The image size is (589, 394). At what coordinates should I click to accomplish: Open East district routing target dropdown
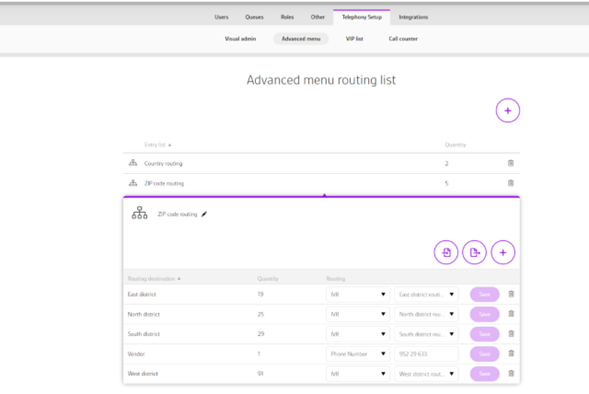426,294
